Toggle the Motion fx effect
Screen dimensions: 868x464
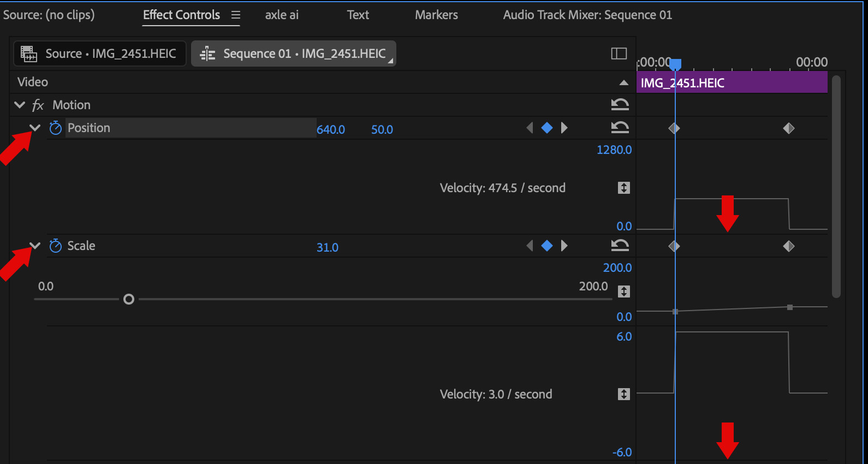pos(38,105)
